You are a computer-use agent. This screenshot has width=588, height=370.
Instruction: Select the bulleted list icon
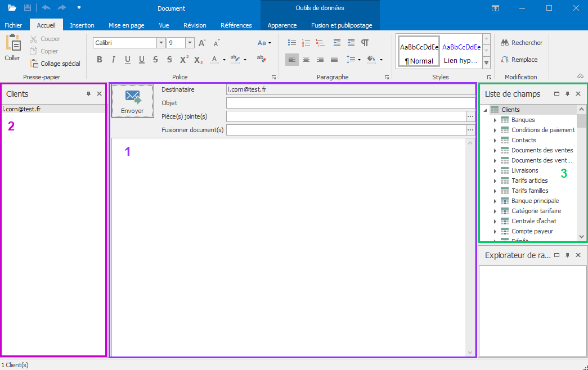click(x=291, y=43)
